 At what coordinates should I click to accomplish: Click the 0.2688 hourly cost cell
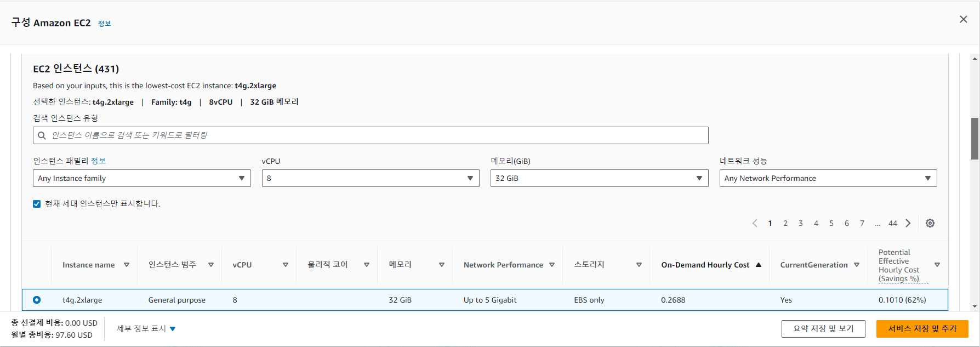tap(673, 300)
